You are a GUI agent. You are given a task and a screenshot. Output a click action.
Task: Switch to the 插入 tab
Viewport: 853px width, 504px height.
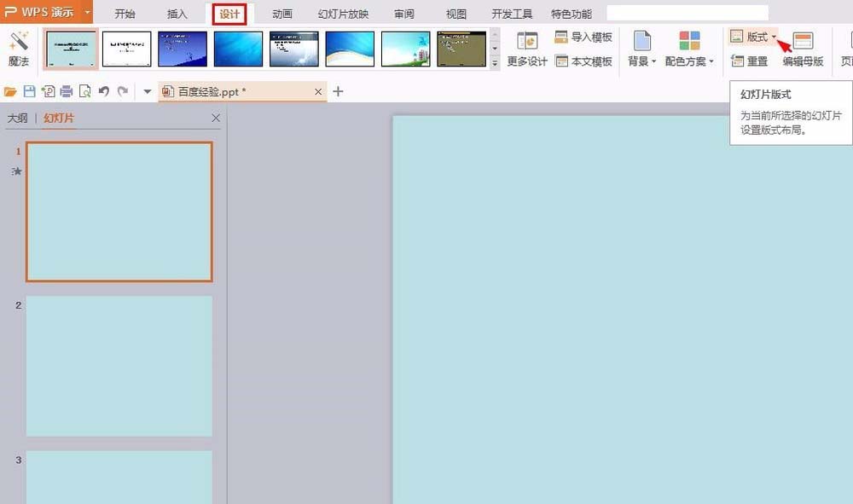coord(177,14)
